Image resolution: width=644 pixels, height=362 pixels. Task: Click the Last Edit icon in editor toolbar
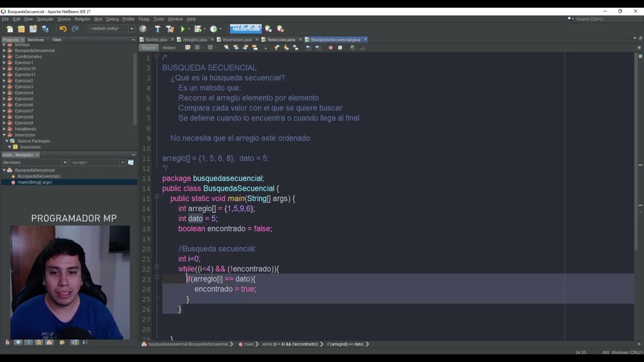(188, 48)
